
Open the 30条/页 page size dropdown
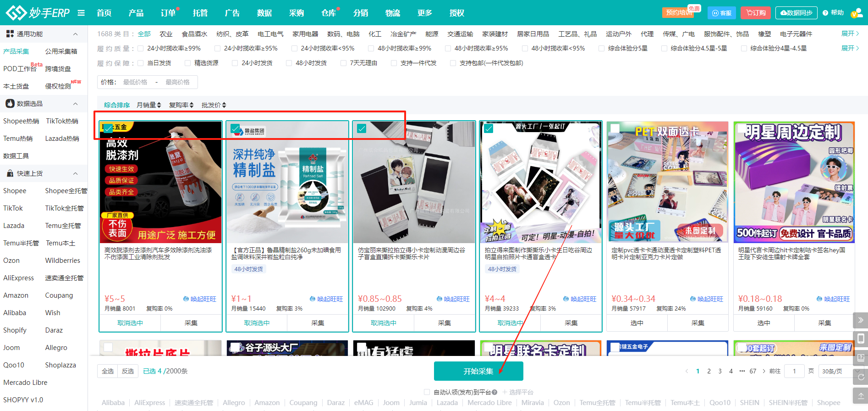(834, 371)
